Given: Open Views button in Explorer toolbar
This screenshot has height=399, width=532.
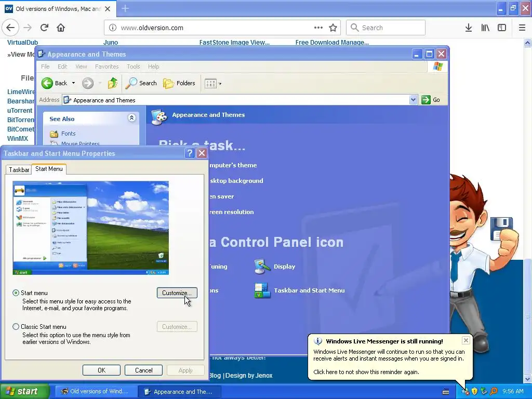Looking at the screenshot, I should click(212, 83).
